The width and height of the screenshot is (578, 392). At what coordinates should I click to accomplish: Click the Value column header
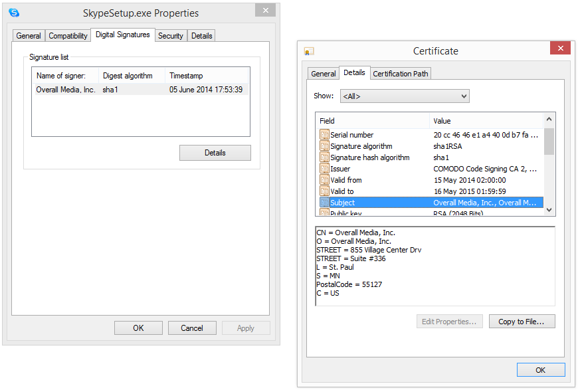[486, 121]
